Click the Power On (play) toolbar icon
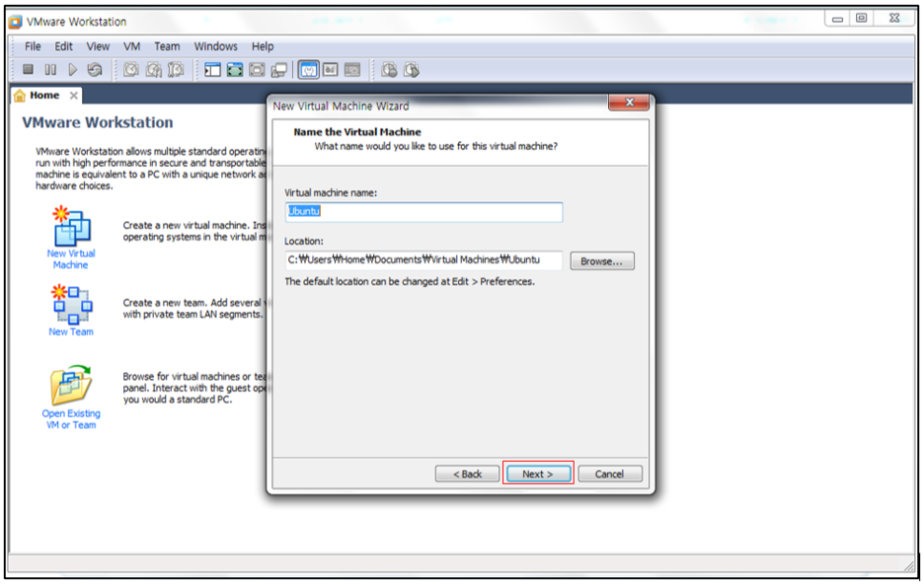924x584 pixels. [72, 69]
